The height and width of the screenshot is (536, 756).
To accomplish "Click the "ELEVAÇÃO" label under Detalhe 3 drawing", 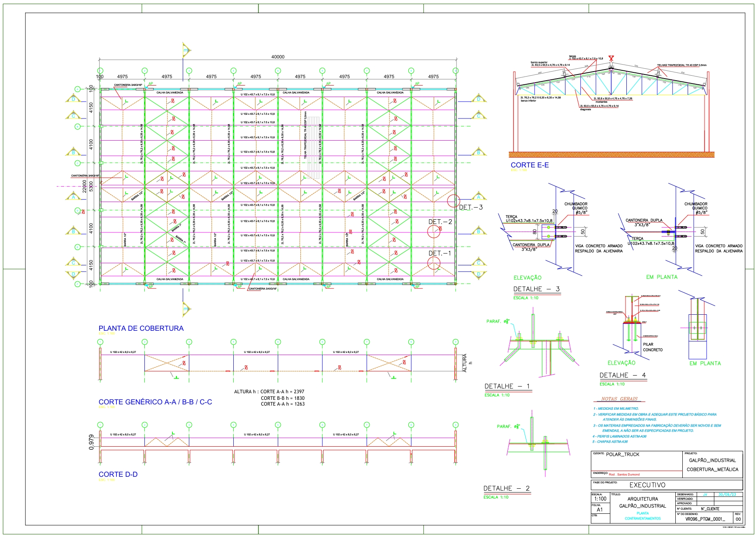I will (528, 278).
